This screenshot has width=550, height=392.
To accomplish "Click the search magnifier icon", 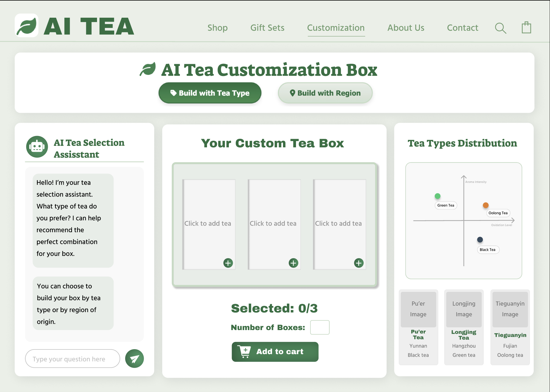I will (500, 28).
